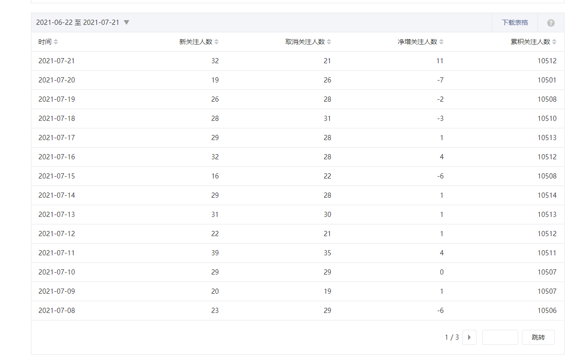
Task: Click the 2021-07-08 date cell
Action: point(57,311)
